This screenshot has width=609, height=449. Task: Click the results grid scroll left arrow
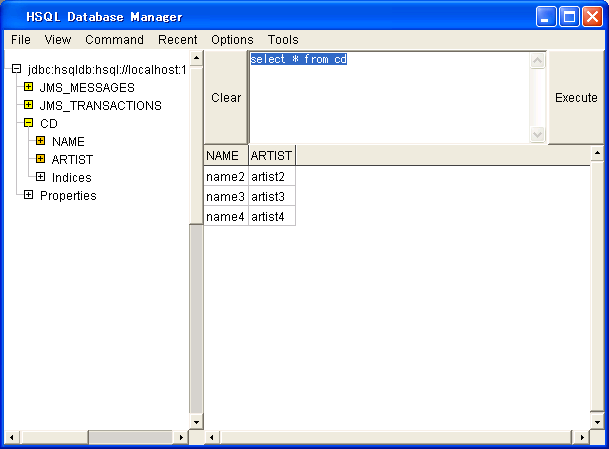click(x=212, y=437)
